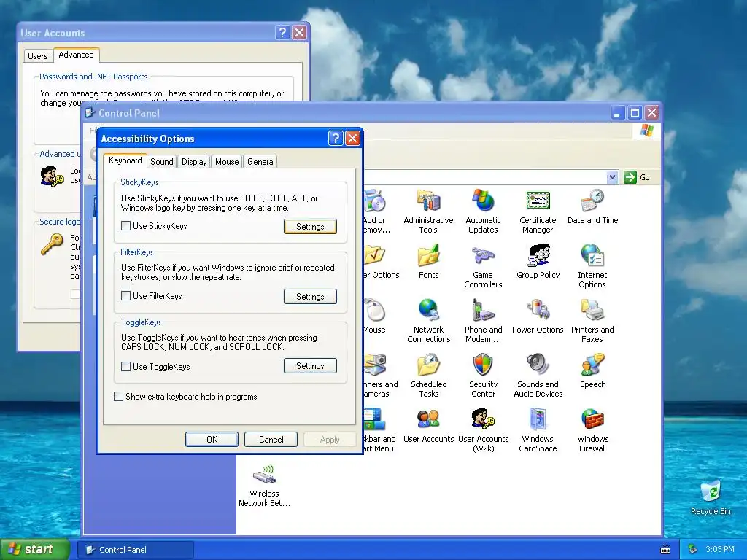The image size is (747, 560).
Task: Select Advanced tab in User Accounts
Action: [76, 55]
